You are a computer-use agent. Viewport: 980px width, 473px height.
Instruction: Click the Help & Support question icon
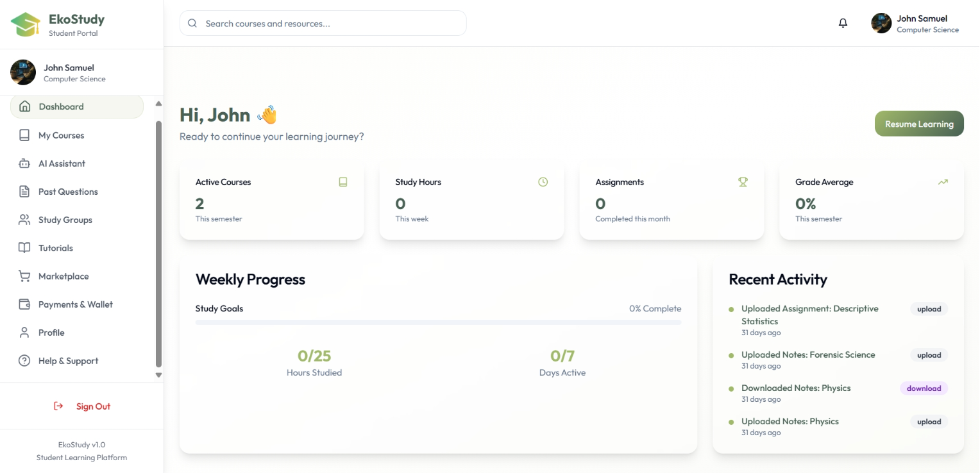pyautogui.click(x=24, y=361)
